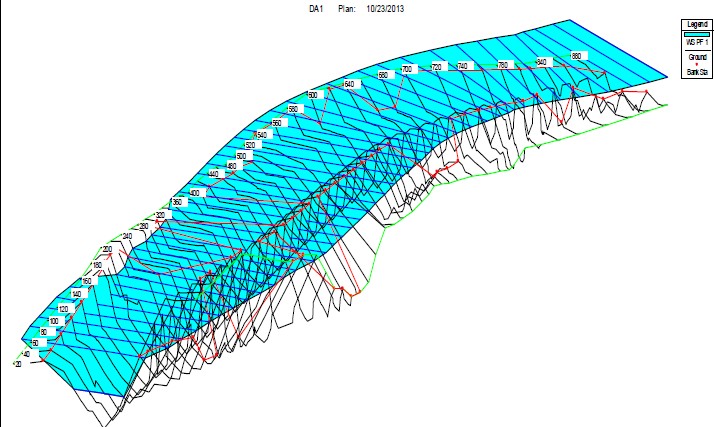Select cross-section station label 700
The height and width of the screenshot is (427, 714).
[x=407, y=69]
